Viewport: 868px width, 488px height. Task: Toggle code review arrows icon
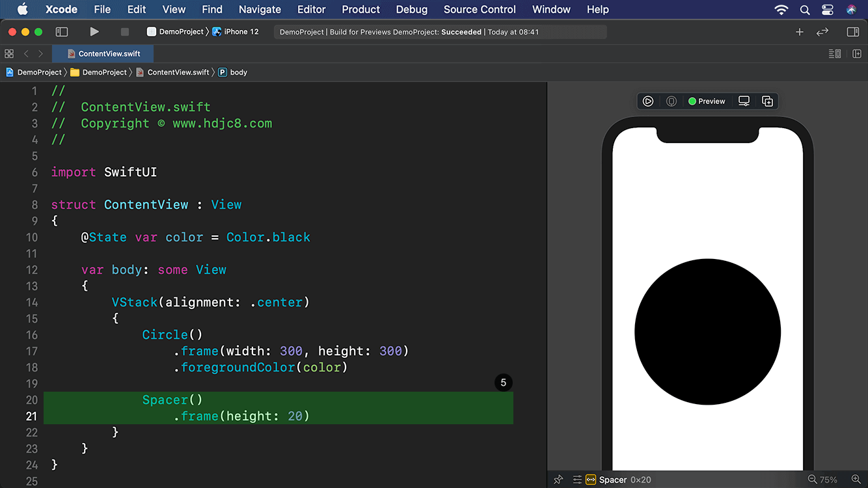pyautogui.click(x=822, y=31)
